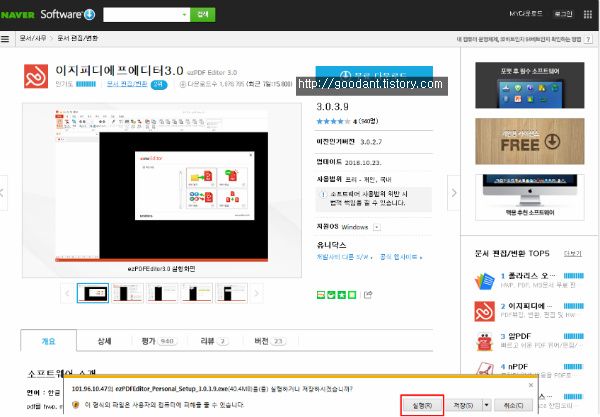
Task: Open the 평가 940 tab
Action: [x=159, y=341]
